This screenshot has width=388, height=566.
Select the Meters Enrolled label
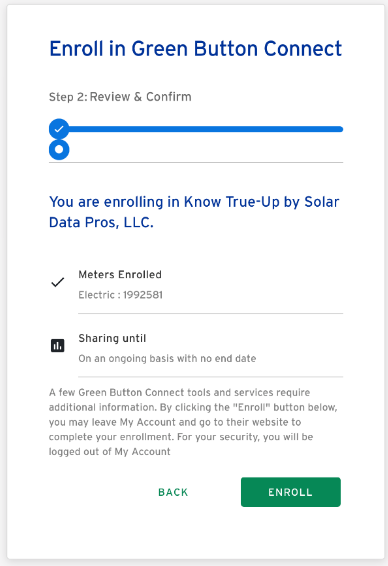pos(120,275)
